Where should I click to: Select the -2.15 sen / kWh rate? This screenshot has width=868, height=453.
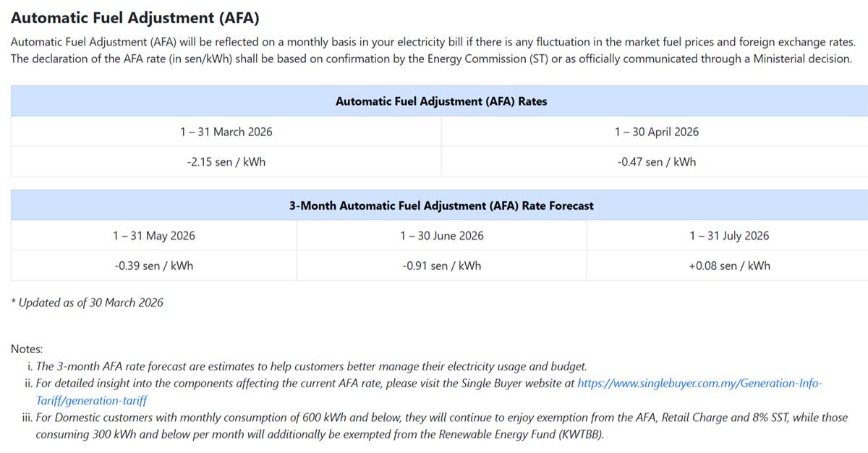(x=226, y=162)
